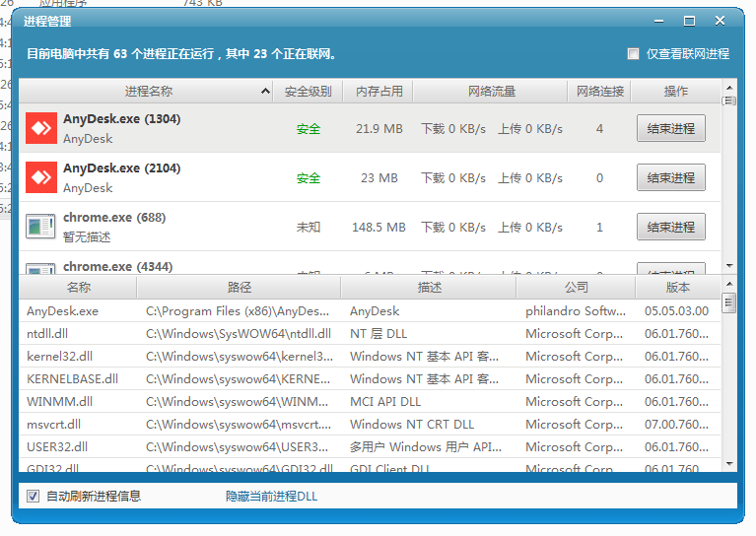Click DLL list scrollbar down arrow
Image resolution: width=756 pixels, height=536 pixels.
(x=729, y=464)
